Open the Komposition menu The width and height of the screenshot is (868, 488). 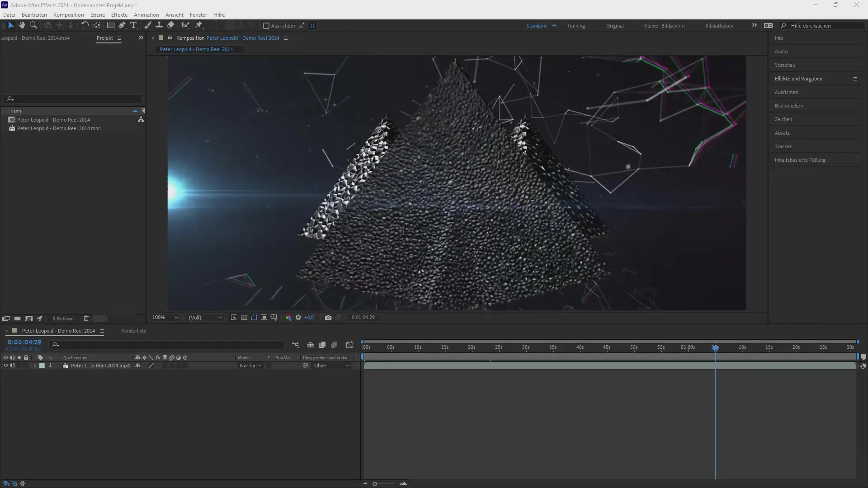[x=68, y=14]
